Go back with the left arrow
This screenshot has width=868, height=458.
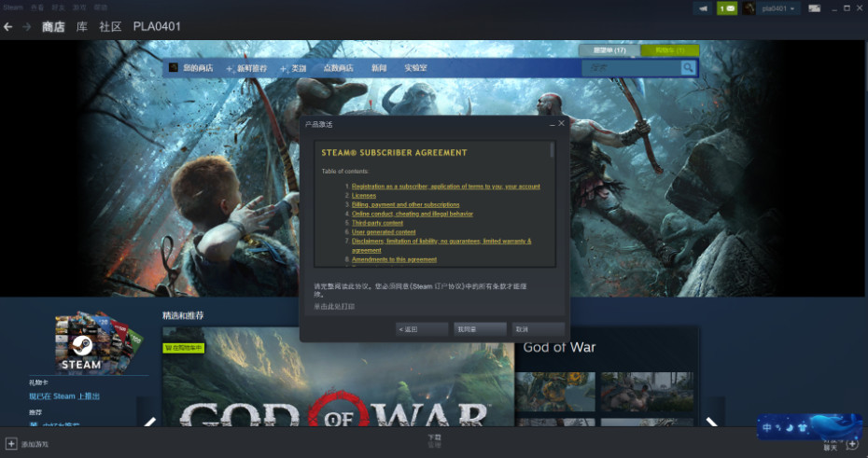pos(7,26)
